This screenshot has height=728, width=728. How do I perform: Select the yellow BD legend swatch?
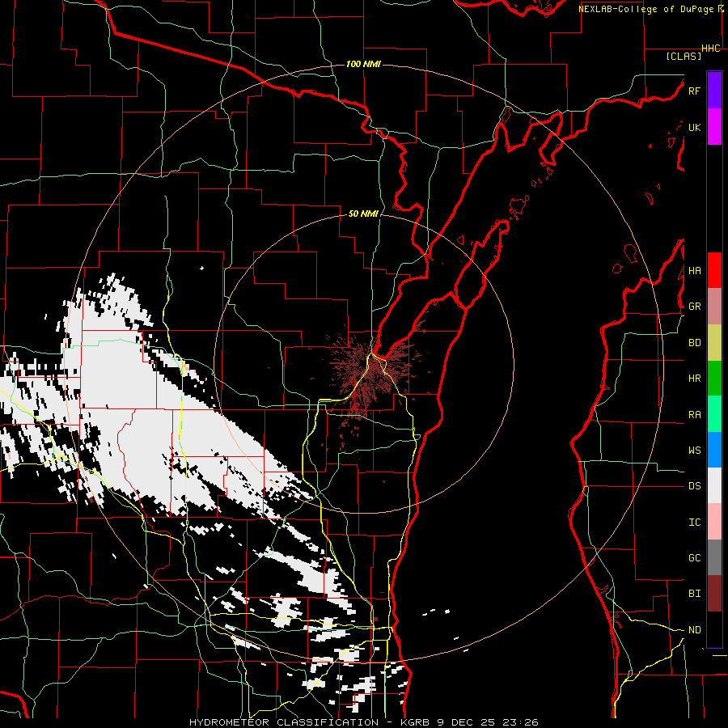714,343
